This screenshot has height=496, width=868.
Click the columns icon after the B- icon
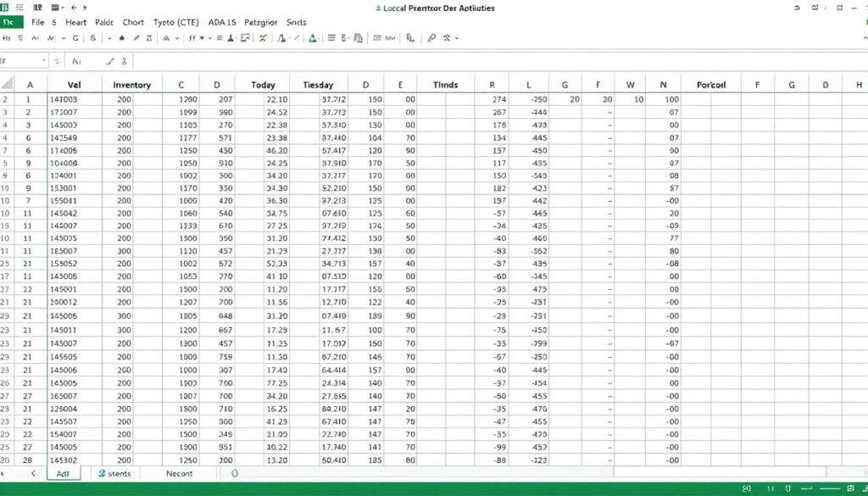click(358, 38)
